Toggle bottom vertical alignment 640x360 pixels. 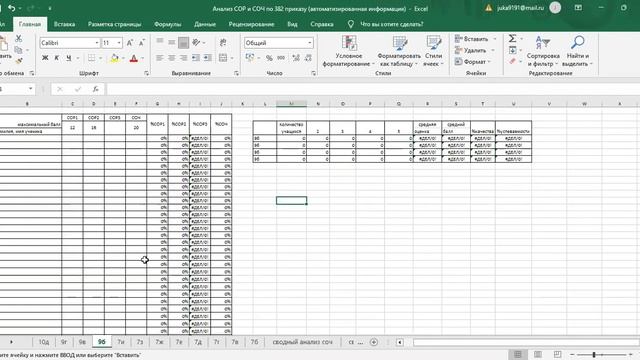184,42
